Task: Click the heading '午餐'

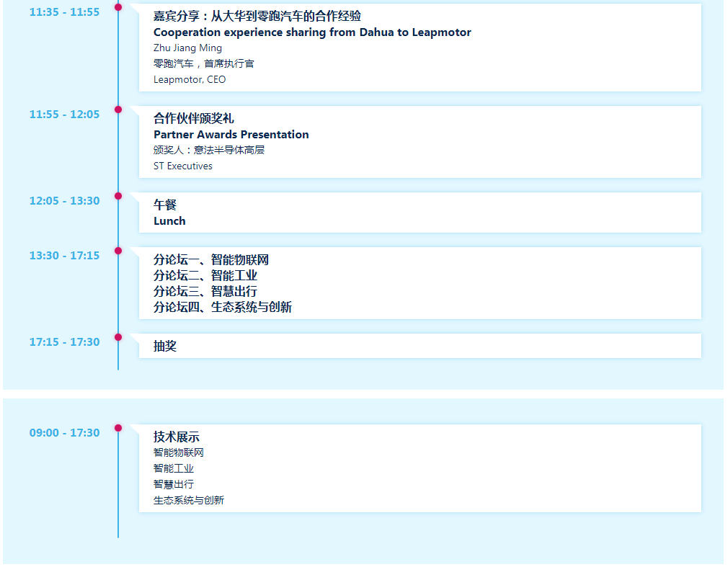Action: click(x=165, y=205)
